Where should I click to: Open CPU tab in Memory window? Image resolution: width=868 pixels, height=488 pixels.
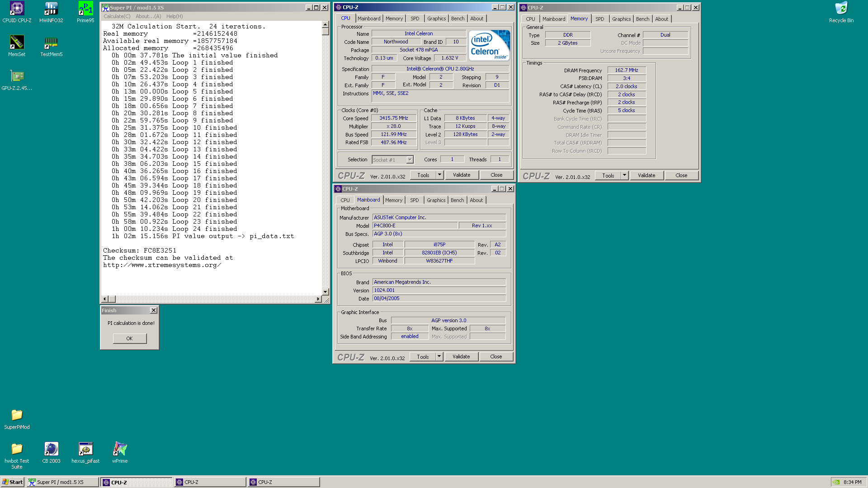pyautogui.click(x=530, y=19)
